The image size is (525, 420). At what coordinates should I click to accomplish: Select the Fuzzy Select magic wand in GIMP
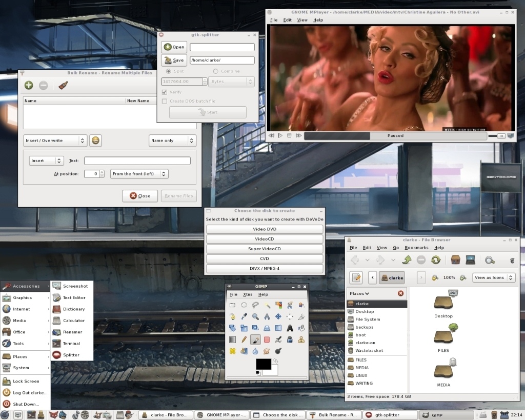coord(267,305)
